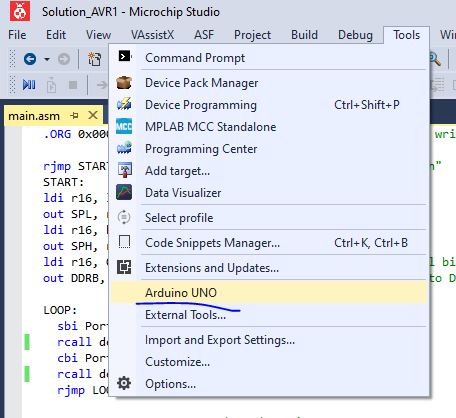Expand the Navigate Backward history dropdown
The height and width of the screenshot is (418, 456).
[x=47, y=59]
